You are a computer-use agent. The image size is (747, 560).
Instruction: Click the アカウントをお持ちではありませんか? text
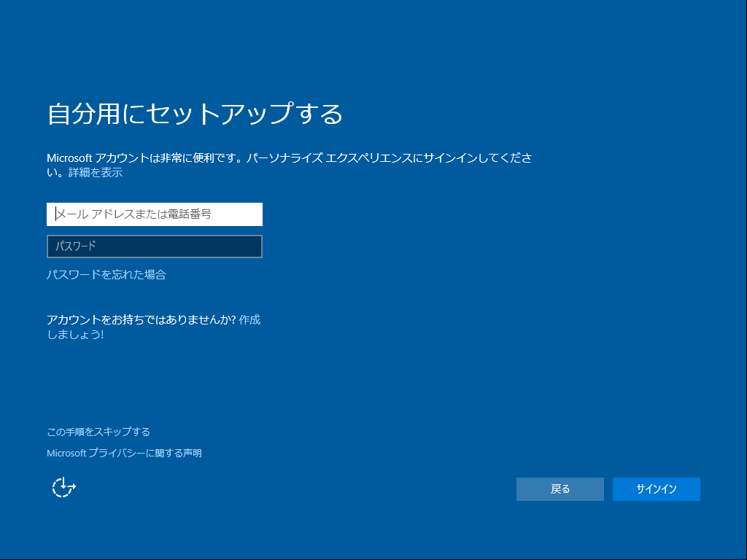(x=142, y=319)
